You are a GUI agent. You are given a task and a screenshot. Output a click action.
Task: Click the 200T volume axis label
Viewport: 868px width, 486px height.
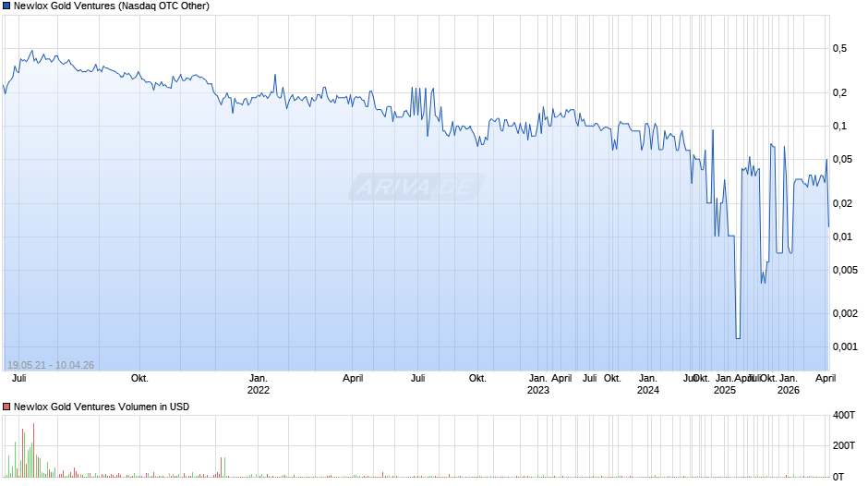pyautogui.click(x=844, y=445)
